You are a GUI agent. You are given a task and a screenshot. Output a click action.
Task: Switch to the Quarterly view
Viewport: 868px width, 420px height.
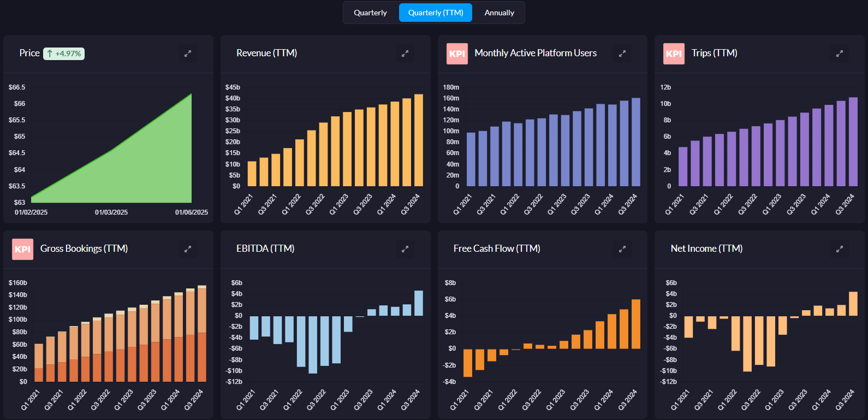(x=370, y=13)
